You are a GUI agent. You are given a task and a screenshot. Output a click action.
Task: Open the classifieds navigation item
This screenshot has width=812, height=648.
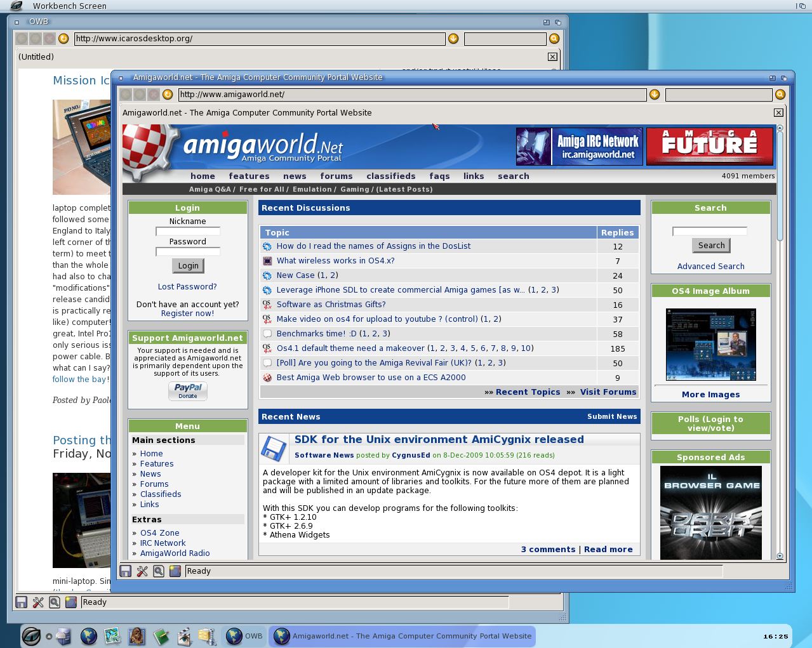click(391, 176)
